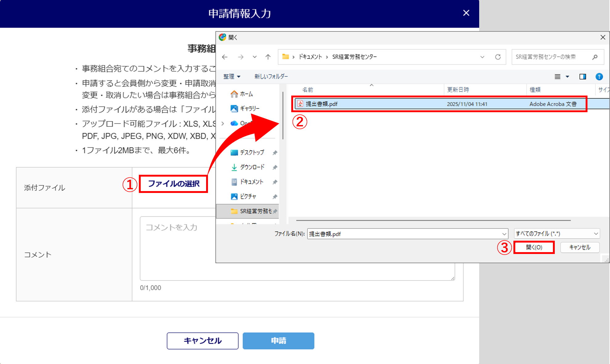Click the ファイルの選択 button
610x364 pixels.
pyautogui.click(x=173, y=184)
